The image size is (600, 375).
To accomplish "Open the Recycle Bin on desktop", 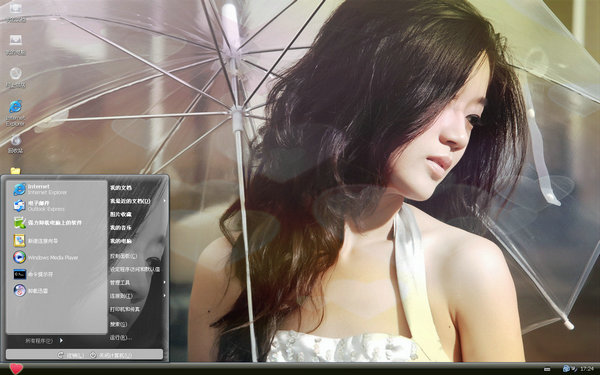I will pyautogui.click(x=15, y=144).
